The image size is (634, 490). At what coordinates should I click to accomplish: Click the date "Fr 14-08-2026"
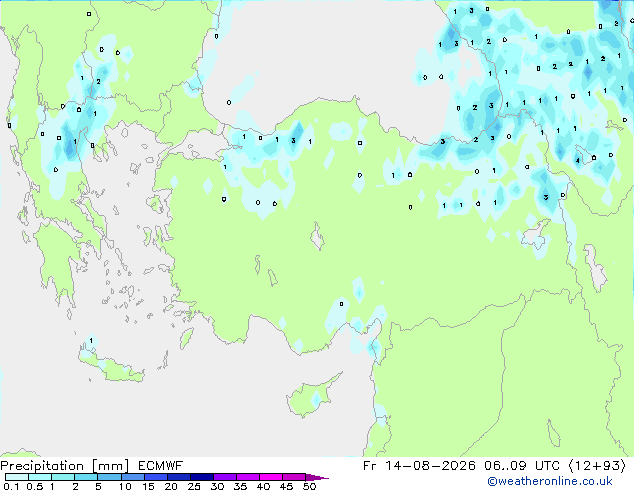419,466
